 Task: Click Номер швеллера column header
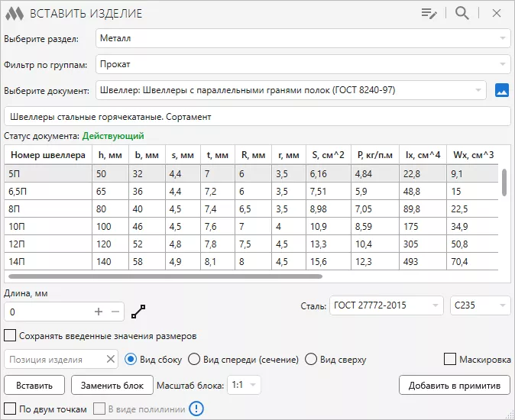coord(48,155)
